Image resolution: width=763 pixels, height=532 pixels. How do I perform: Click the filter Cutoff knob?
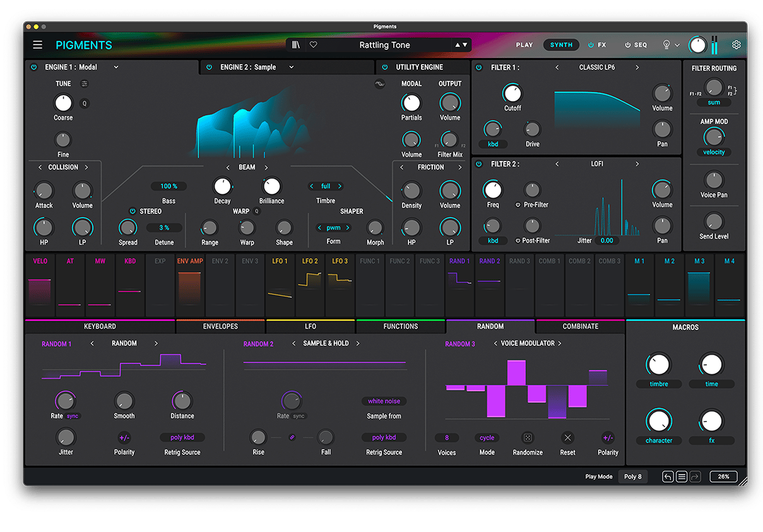512,93
